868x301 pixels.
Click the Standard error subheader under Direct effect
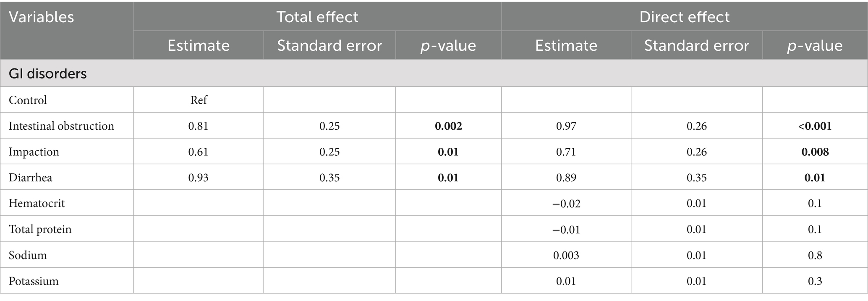[x=696, y=45]
